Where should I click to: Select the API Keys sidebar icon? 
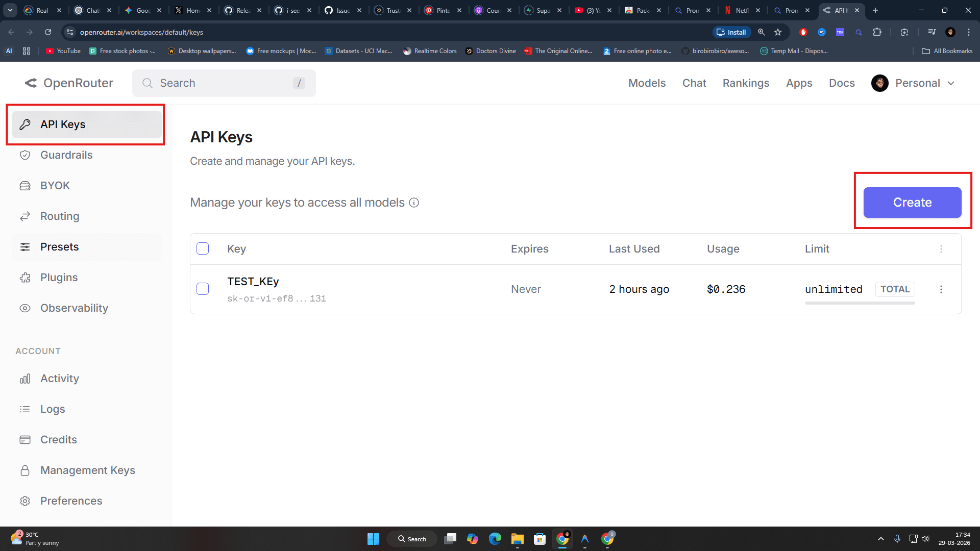[x=25, y=124]
